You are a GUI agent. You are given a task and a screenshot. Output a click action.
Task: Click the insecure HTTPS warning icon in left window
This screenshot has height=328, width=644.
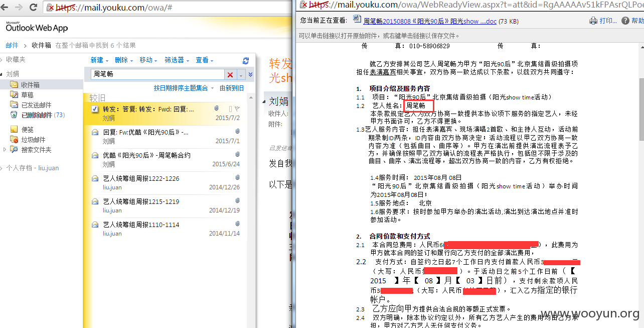[x=50, y=8]
